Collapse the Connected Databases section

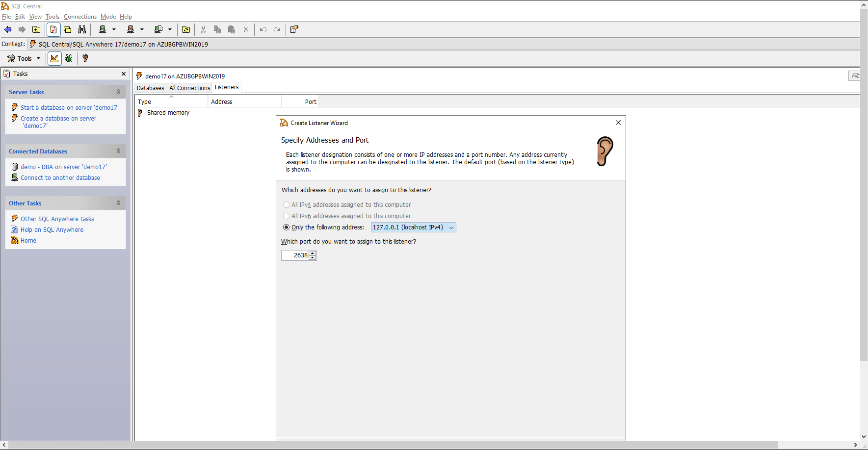tap(118, 151)
